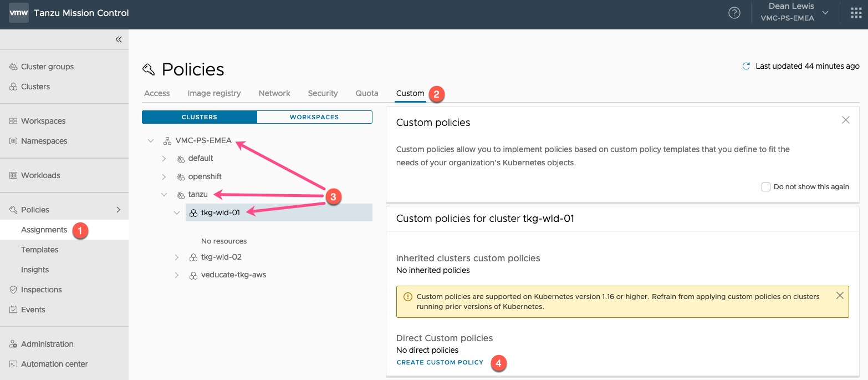Viewport: 868px width, 380px height.
Task: Switch to the WORKSPACES toggle view
Action: (314, 117)
